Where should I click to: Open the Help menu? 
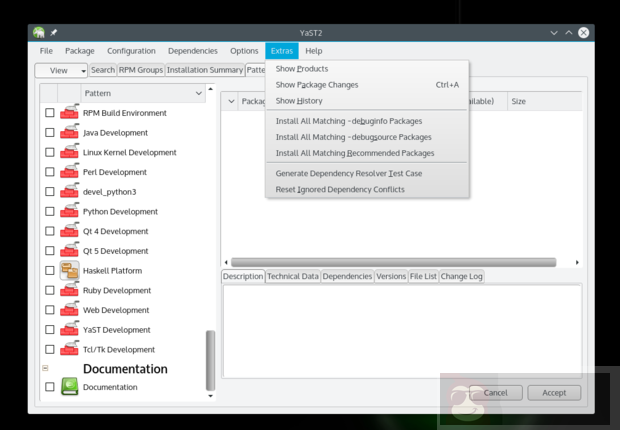[x=314, y=51]
